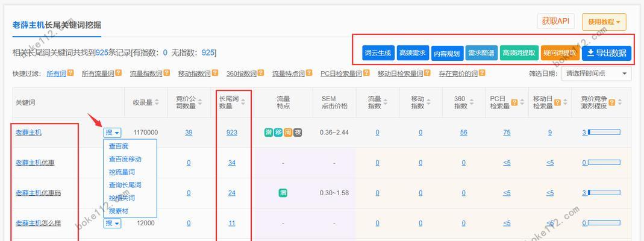Open the 老薛主机优惠码 keyword link

coord(38,193)
